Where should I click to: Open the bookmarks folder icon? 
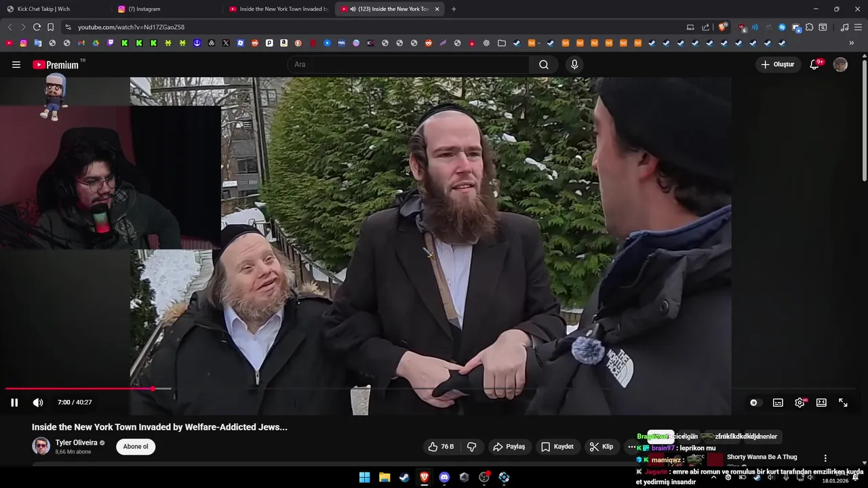[502, 43]
